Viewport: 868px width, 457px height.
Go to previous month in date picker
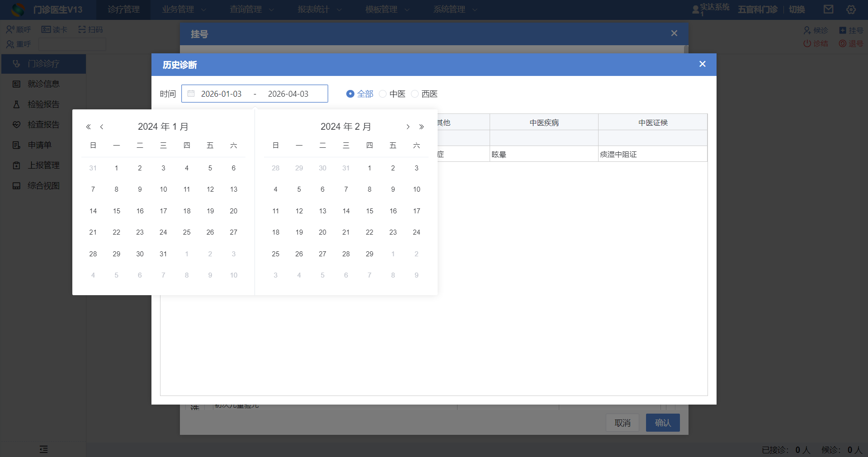pyautogui.click(x=102, y=127)
